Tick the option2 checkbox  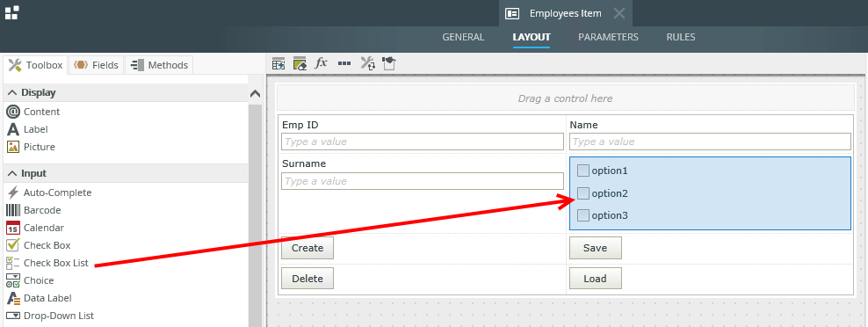(x=582, y=193)
